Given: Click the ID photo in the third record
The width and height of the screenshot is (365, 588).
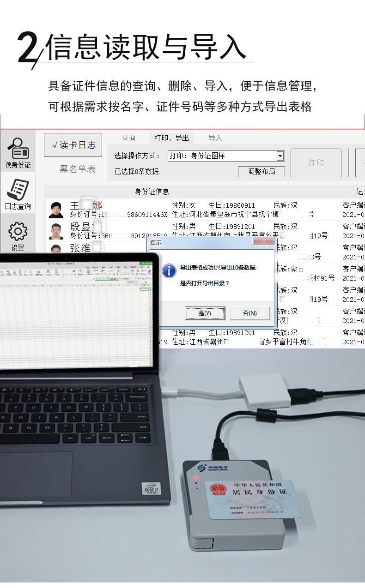Looking at the screenshot, I should tap(56, 249).
